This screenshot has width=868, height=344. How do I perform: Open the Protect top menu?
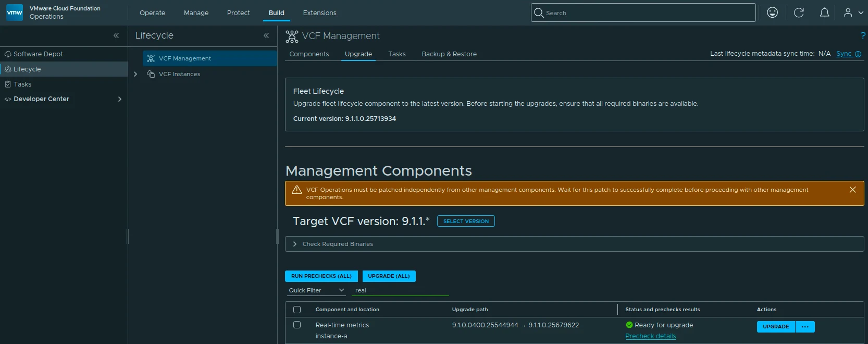pos(238,13)
